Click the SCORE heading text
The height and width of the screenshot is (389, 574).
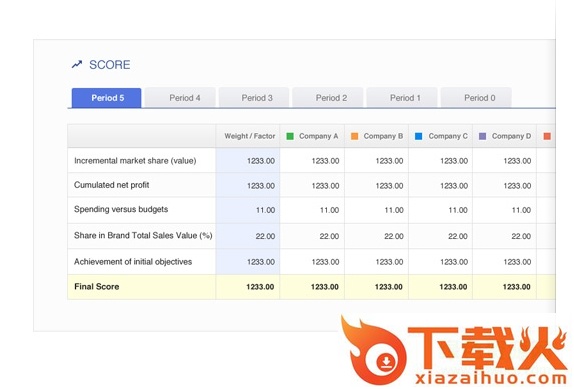click(x=110, y=65)
